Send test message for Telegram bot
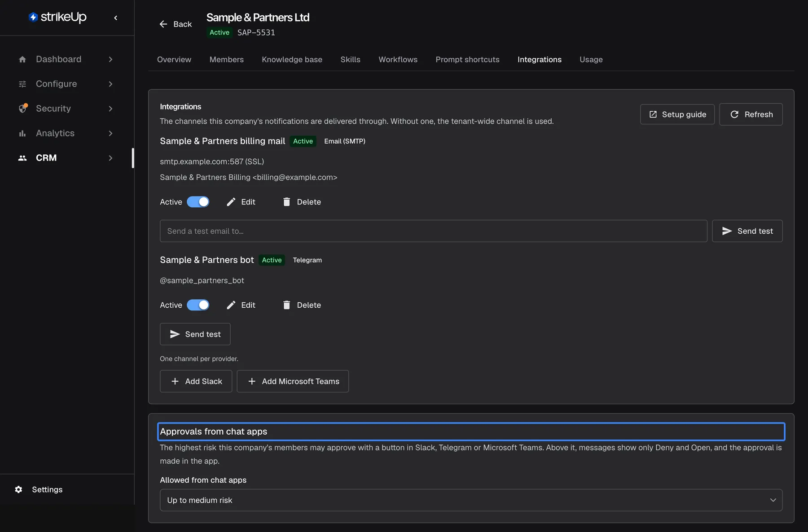Image resolution: width=808 pixels, height=532 pixels. (x=195, y=334)
